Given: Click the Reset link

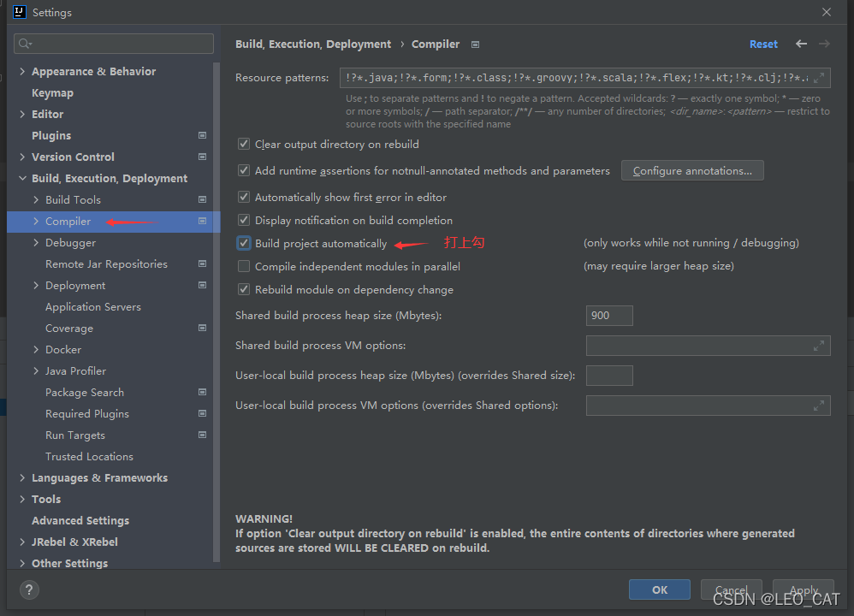Looking at the screenshot, I should [x=763, y=44].
